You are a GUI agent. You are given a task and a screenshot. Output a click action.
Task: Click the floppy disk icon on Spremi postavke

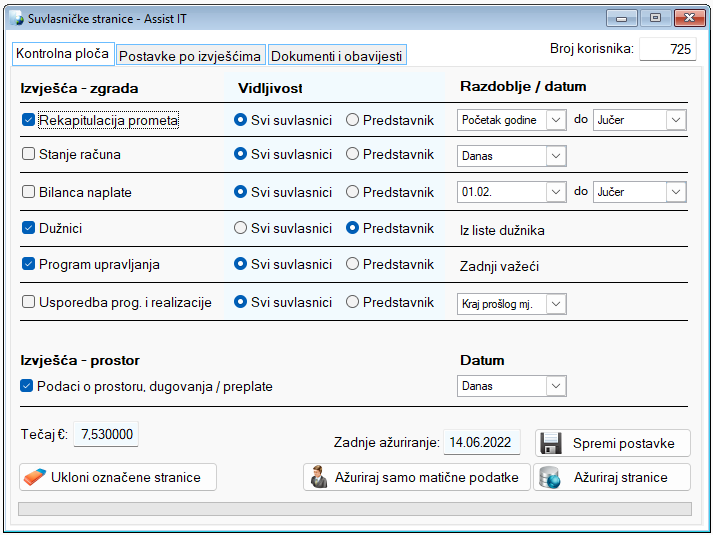coord(552,443)
